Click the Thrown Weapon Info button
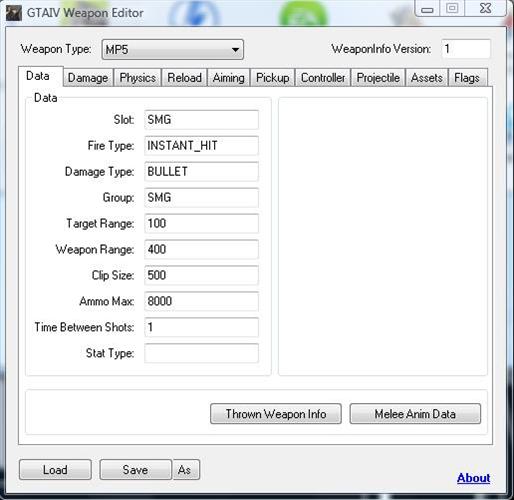Image resolution: width=514 pixels, height=500 pixels. [276, 414]
